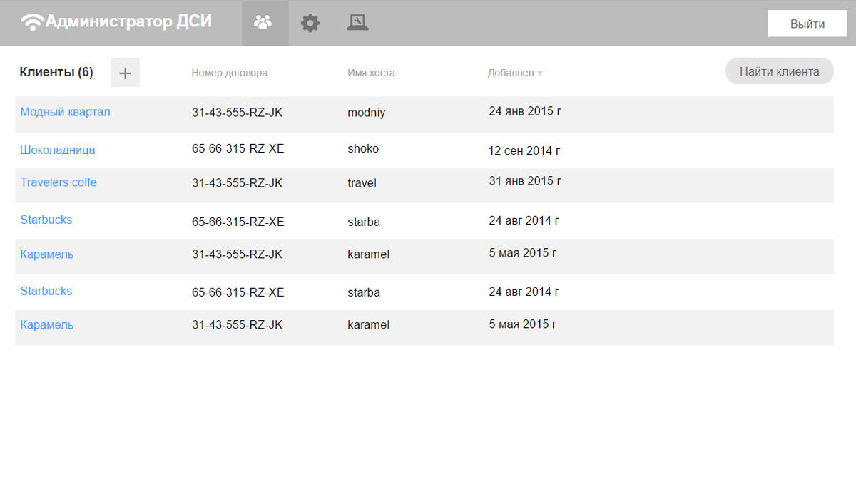Click the Администратор ДСИ title
Viewport: 856px width, 504px height.
(128, 21)
